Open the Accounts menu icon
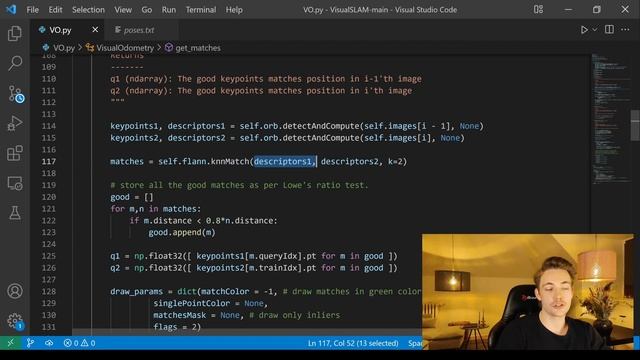 point(15,291)
